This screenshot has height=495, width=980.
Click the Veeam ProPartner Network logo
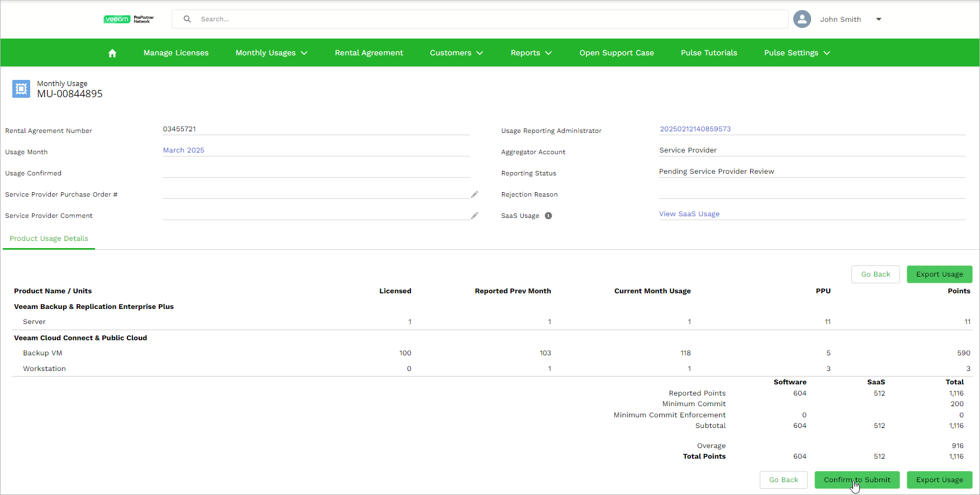coord(129,19)
